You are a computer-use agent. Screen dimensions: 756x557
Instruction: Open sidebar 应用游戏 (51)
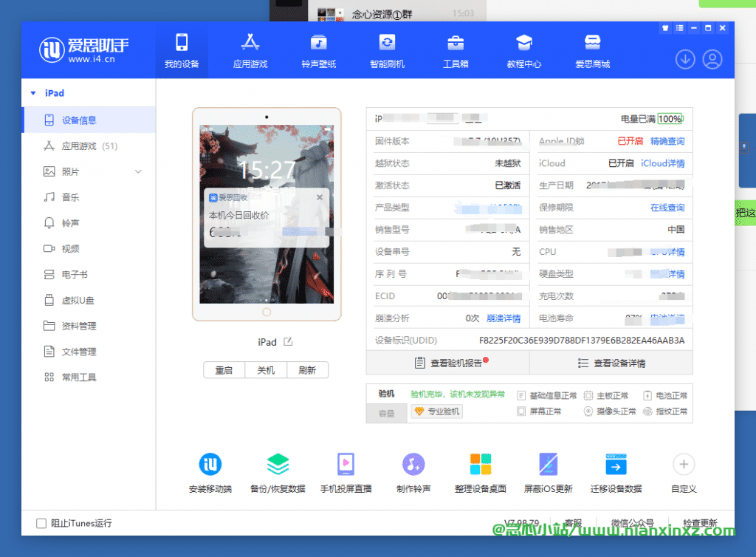(89, 146)
